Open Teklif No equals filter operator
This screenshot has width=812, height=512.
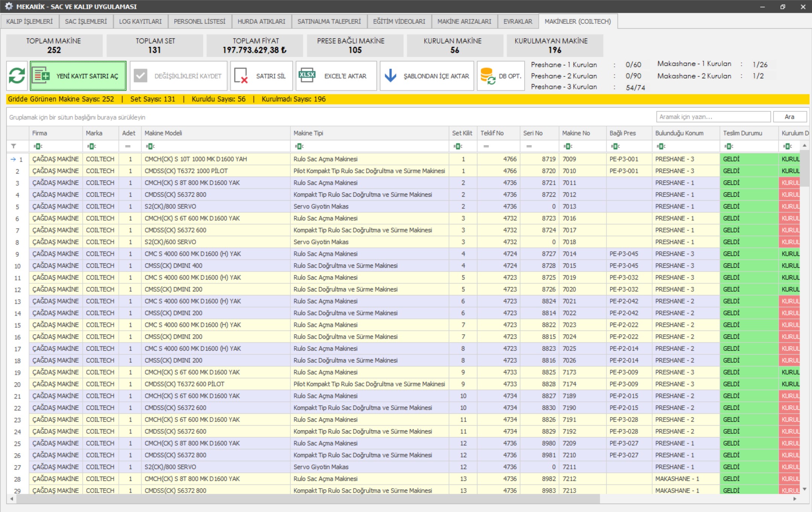[486, 146]
